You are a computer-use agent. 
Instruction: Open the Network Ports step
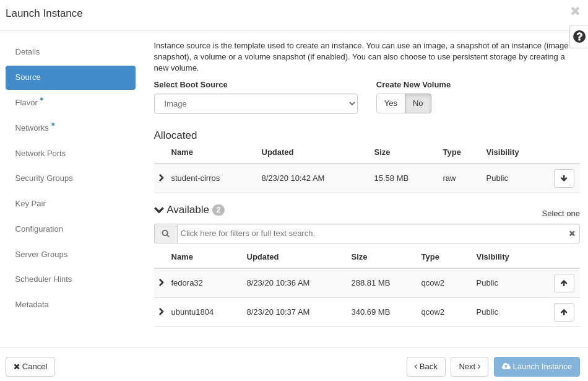[x=71, y=153]
